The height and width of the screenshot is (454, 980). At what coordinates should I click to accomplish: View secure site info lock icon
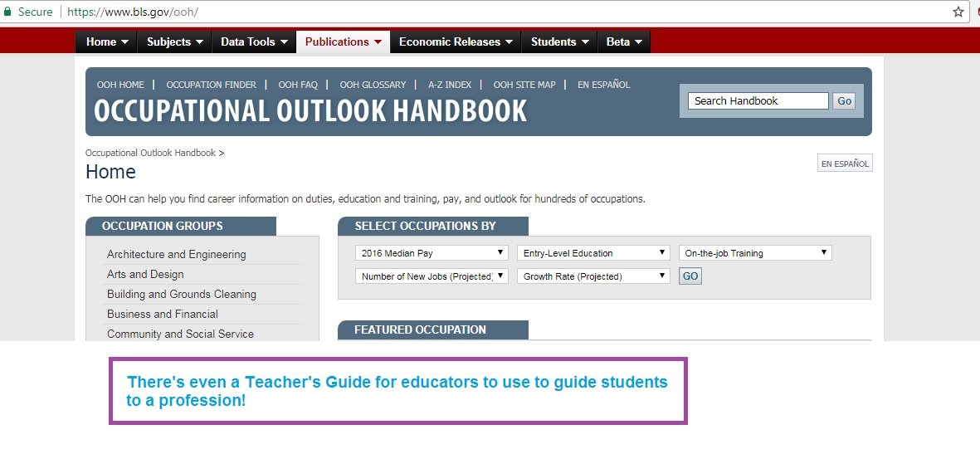(x=7, y=12)
